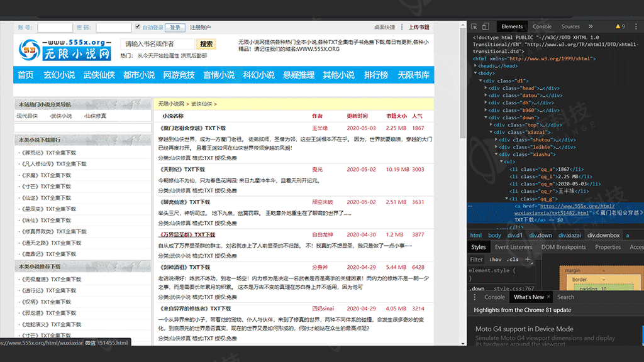644x362 pixels.
Task: Toggle element state with the :hov icon
Action: click(496, 260)
